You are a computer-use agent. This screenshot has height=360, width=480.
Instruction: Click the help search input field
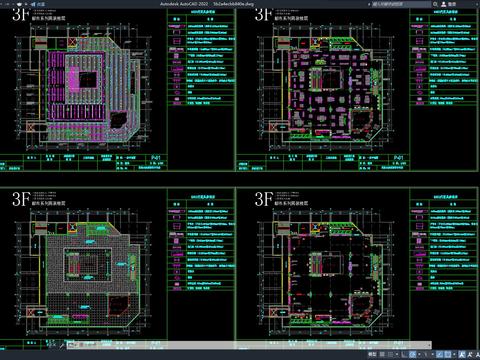point(401,4)
